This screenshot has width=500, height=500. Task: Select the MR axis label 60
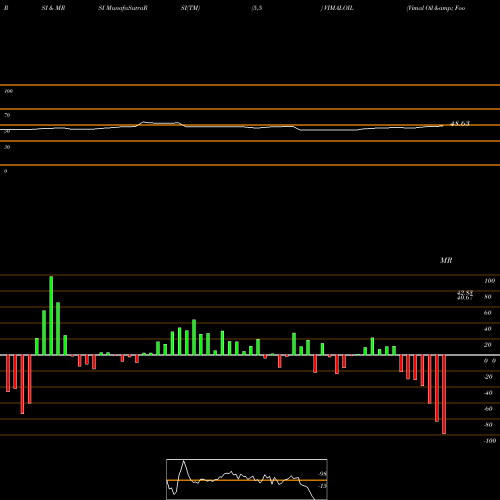click(487, 313)
